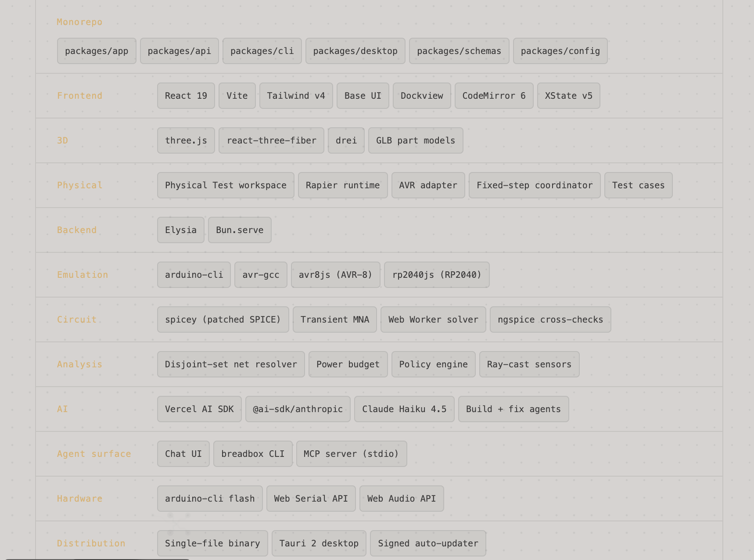Select the @ai-sdk/anthropic tag
The image size is (754, 560).
point(298,409)
